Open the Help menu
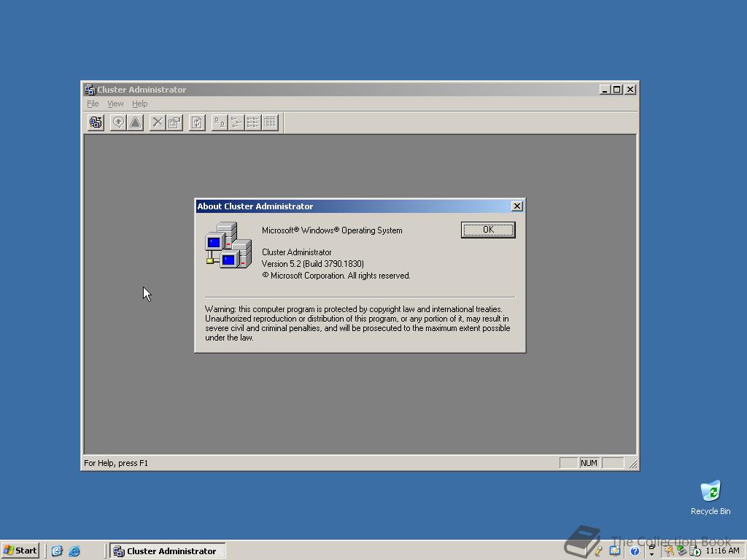Screen dimensions: 747x560 point(139,104)
